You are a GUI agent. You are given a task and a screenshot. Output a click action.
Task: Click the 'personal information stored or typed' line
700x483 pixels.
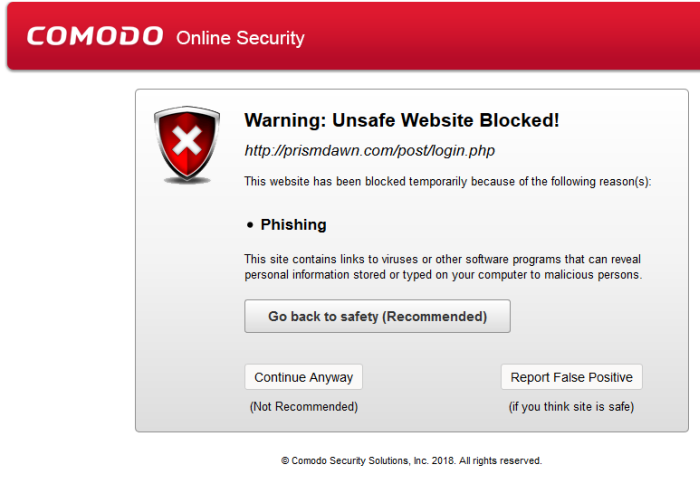tap(442, 274)
